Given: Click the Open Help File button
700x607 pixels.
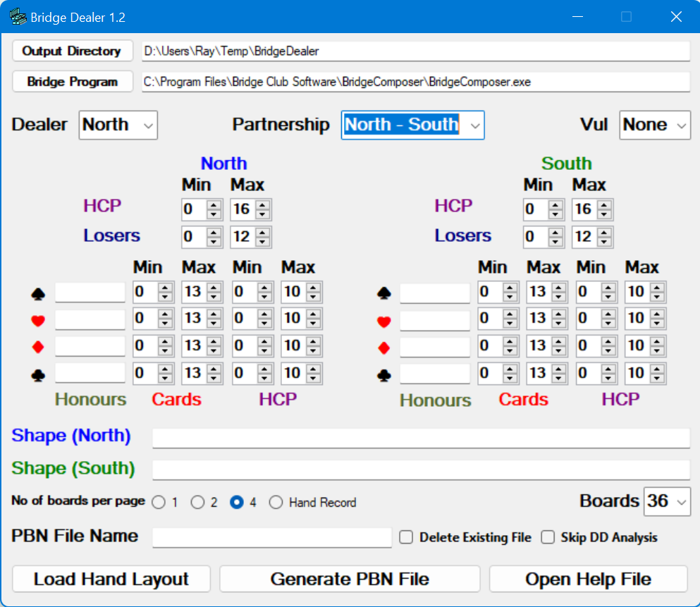Looking at the screenshot, I should tap(589, 578).
